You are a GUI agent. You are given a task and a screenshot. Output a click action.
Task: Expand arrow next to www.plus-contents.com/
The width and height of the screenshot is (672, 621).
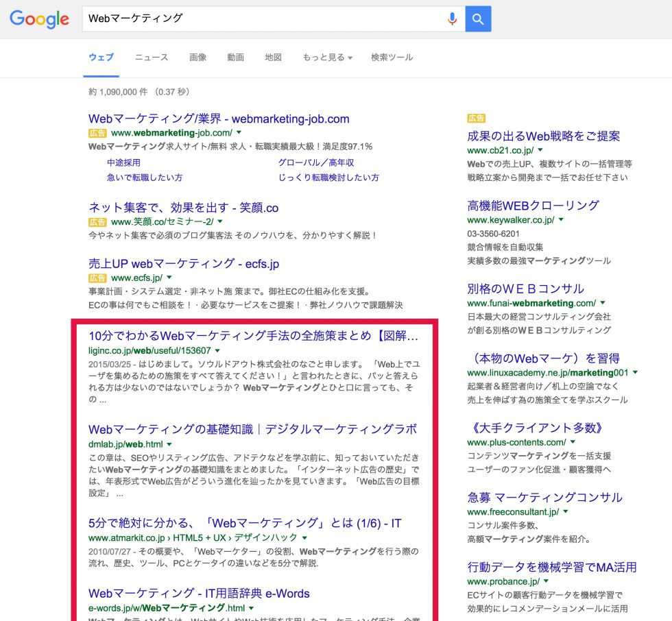(x=573, y=441)
